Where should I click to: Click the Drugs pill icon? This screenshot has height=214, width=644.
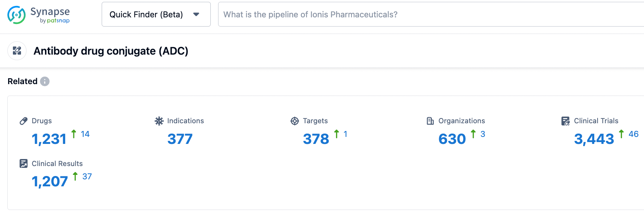pyautogui.click(x=24, y=121)
